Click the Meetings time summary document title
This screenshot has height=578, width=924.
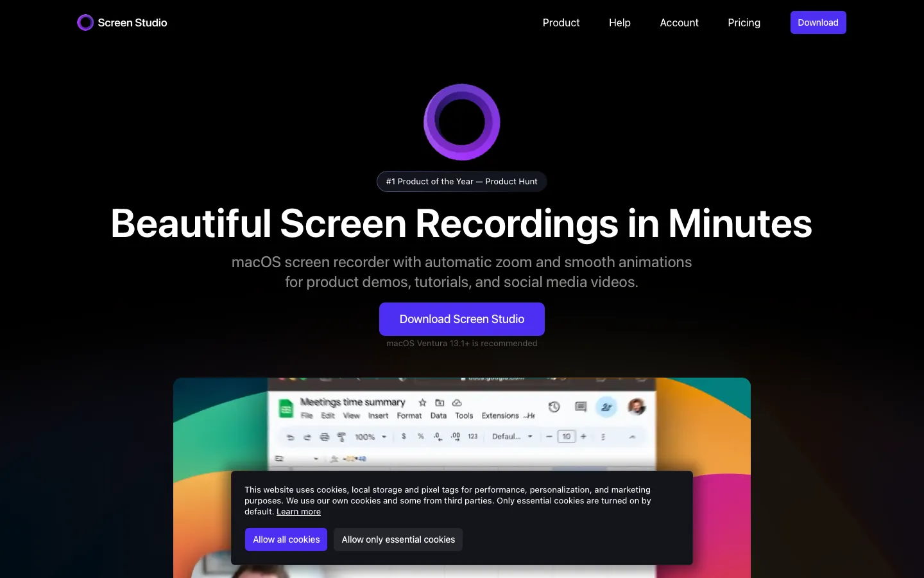(x=352, y=402)
